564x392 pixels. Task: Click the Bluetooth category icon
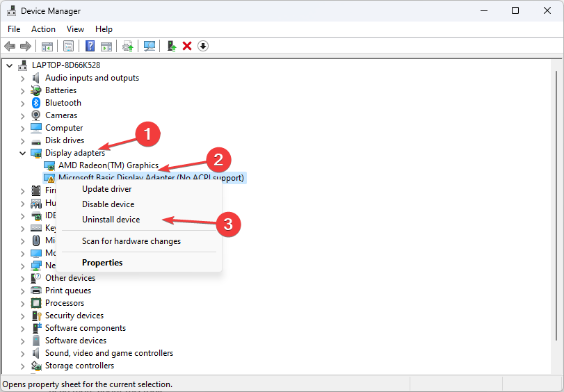coord(36,103)
